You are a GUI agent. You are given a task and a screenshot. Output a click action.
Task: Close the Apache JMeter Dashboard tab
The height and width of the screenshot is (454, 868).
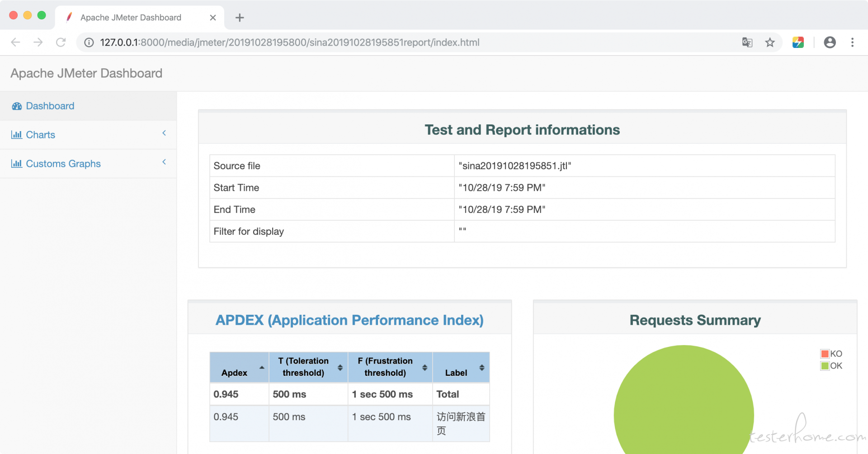coord(213,18)
